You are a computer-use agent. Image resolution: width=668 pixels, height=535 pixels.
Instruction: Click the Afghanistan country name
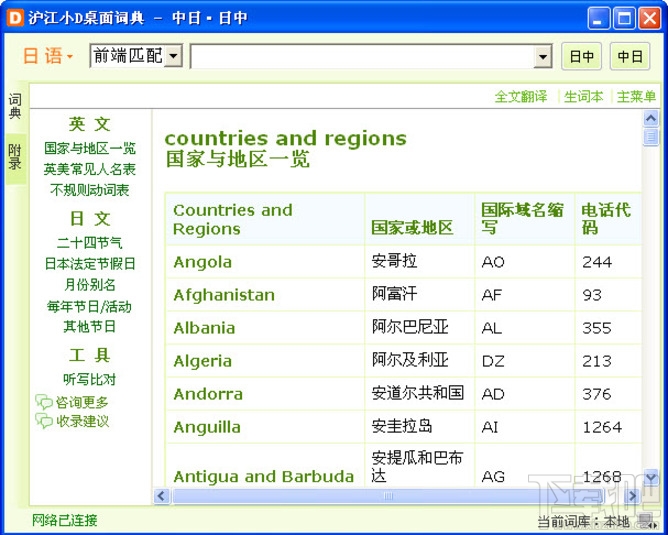[x=224, y=295]
